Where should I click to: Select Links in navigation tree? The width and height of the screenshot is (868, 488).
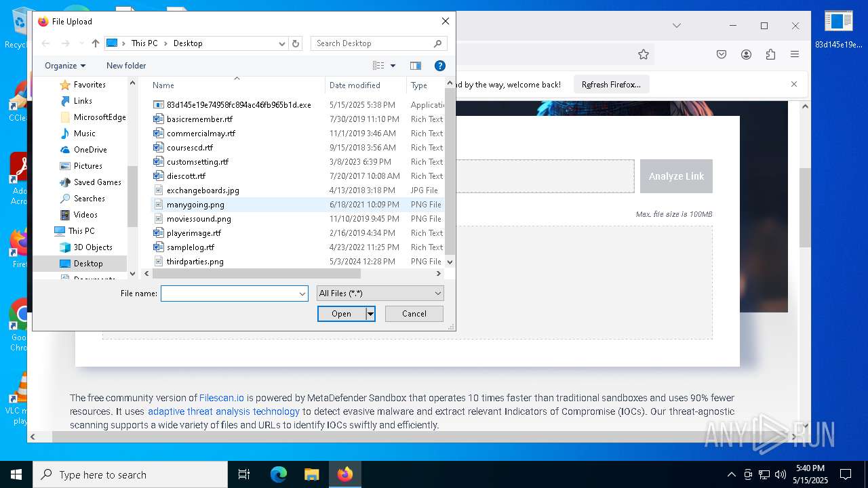pos(83,101)
